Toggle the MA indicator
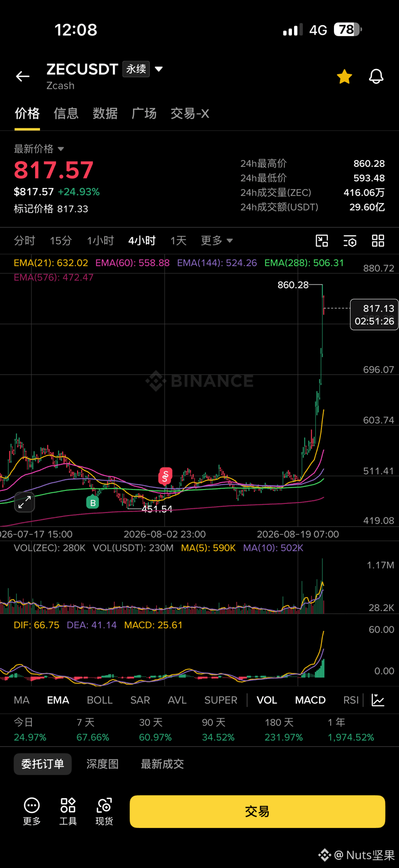Viewport: 399px width, 868px height. (22, 700)
